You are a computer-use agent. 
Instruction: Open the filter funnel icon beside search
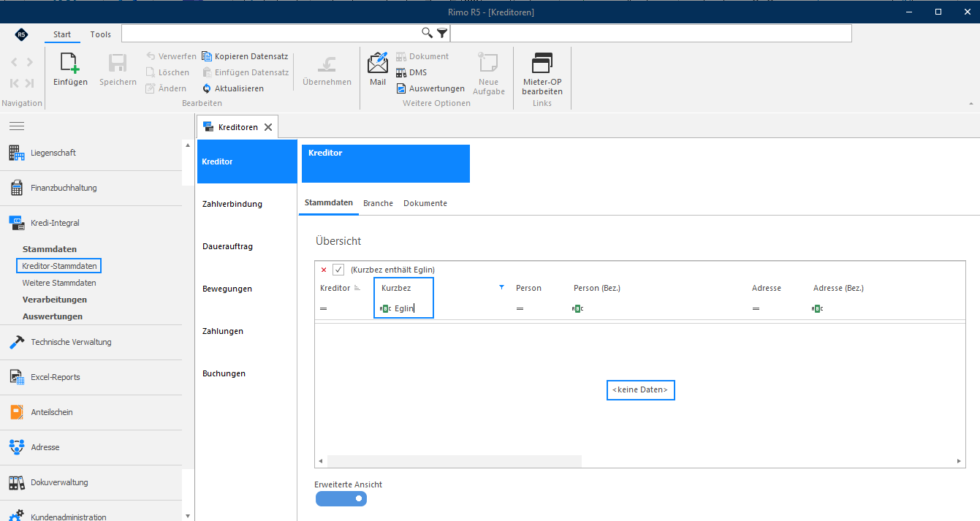(442, 33)
